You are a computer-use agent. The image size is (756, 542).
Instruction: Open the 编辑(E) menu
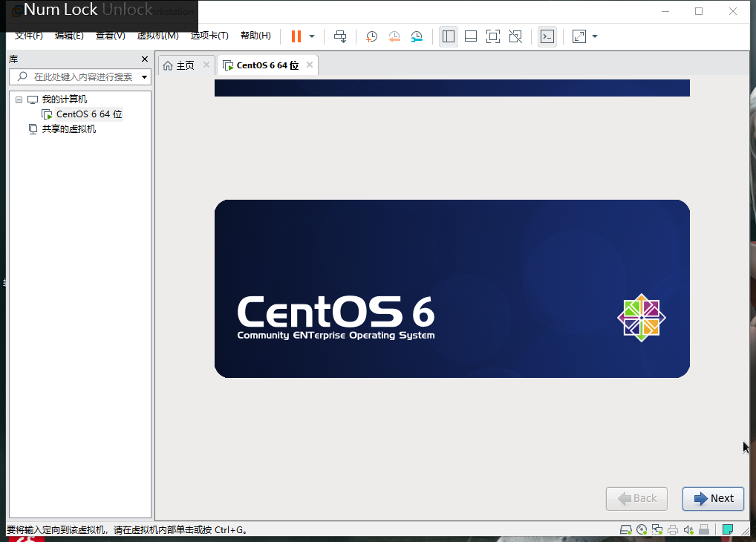(69, 36)
